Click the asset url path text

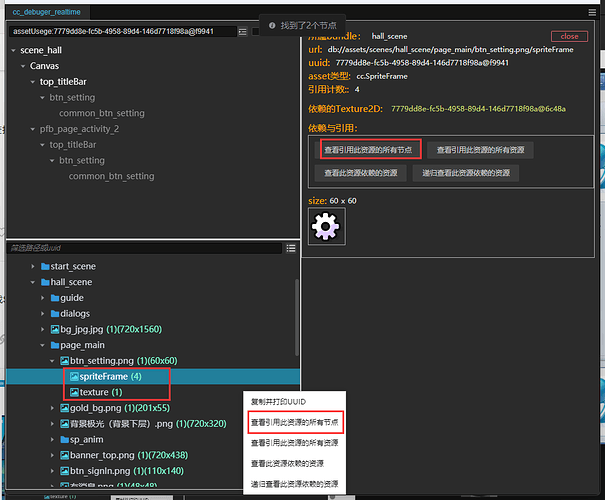450,50
